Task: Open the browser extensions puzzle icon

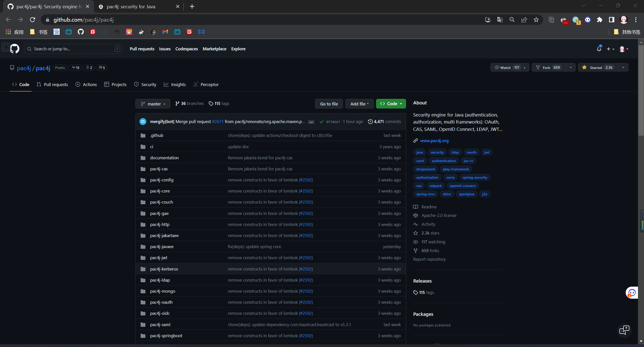Action: 600,20
